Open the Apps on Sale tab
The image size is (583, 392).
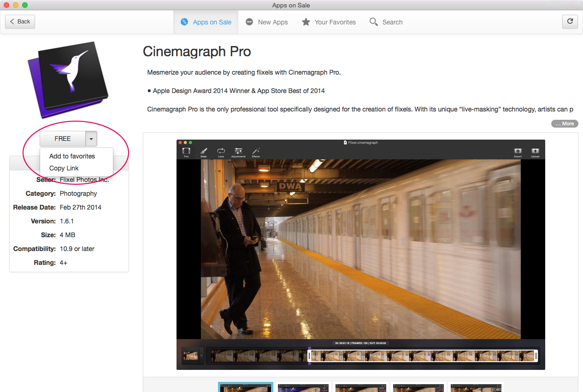click(x=206, y=22)
